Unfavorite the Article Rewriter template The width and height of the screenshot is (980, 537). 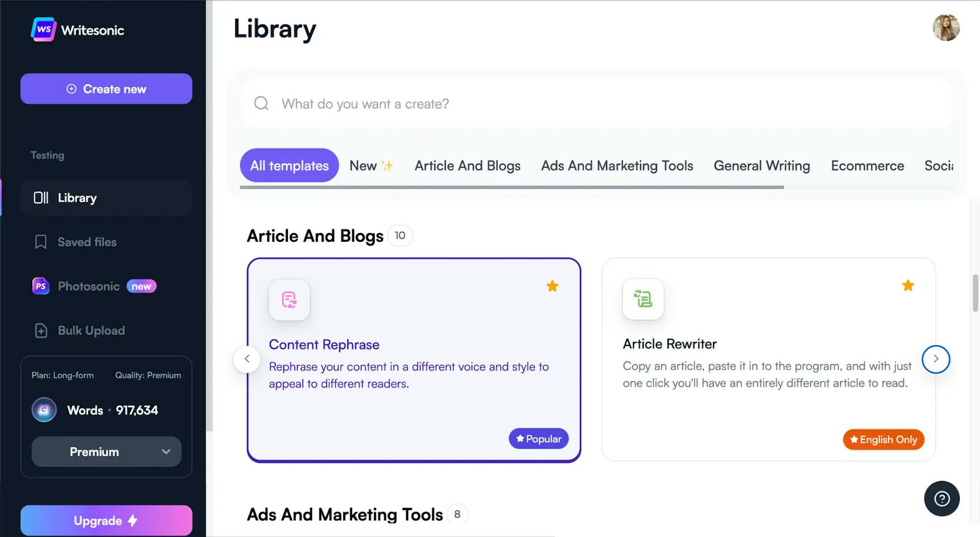tap(908, 286)
